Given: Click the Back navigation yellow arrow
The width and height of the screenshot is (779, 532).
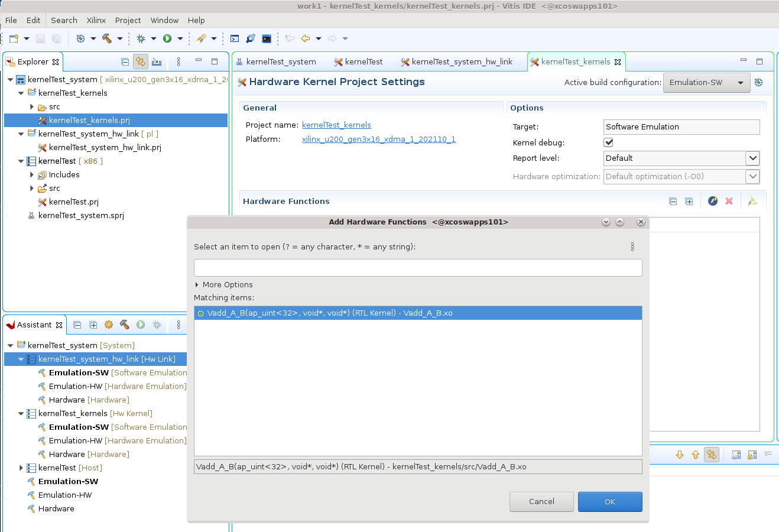Looking at the screenshot, I should coord(306,38).
